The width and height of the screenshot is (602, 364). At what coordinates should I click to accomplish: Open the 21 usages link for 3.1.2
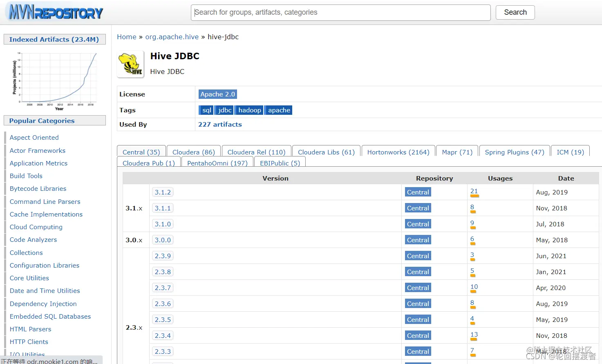coord(474,191)
